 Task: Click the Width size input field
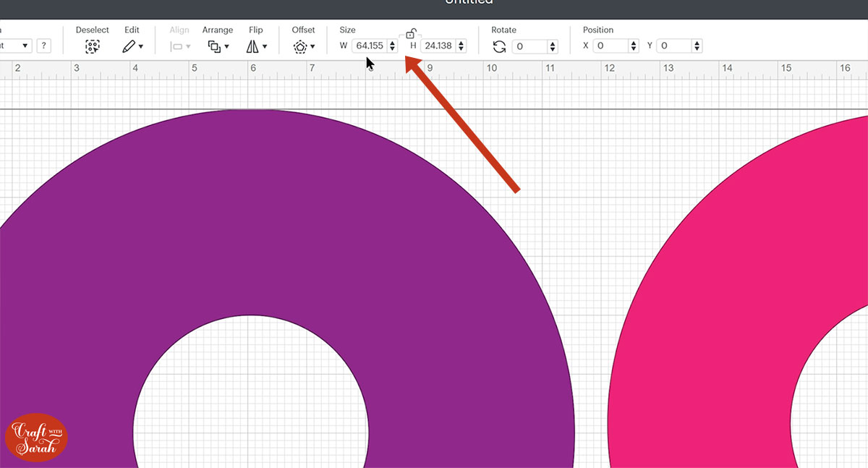(x=370, y=46)
